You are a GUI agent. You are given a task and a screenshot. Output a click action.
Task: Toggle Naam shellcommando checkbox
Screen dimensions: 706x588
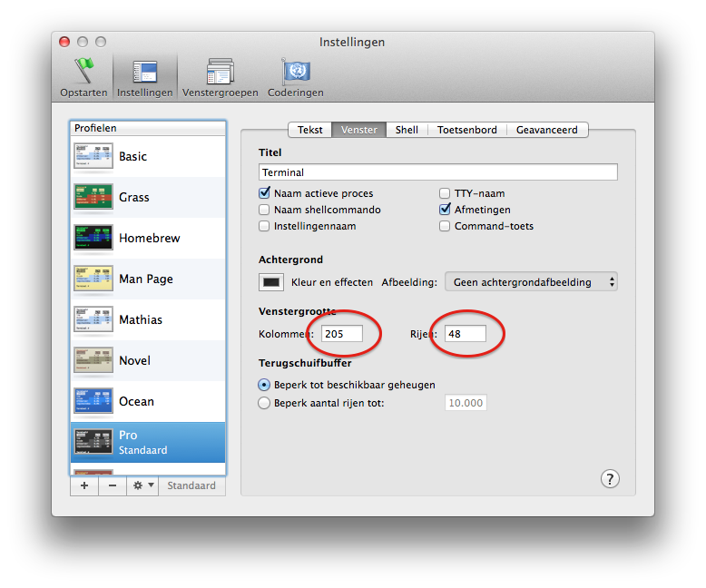tap(265, 210)
